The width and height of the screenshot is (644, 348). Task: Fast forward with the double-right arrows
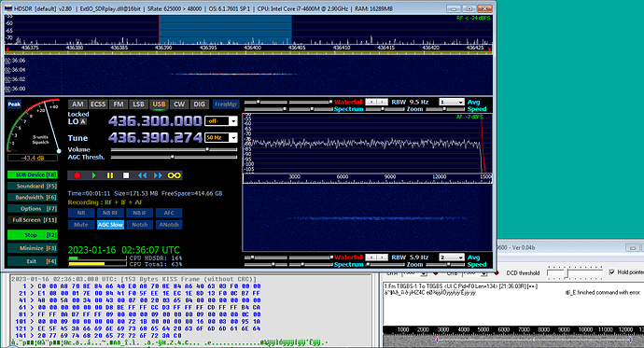point(158,175)
